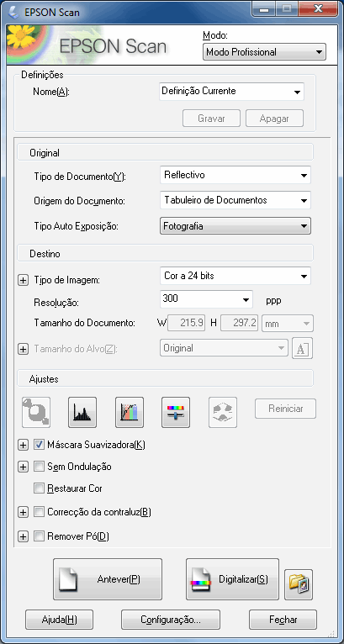The image size is (344, 644).
Task: Open the Modo Profissional dropdown
Action: click(x=264, y=52)
